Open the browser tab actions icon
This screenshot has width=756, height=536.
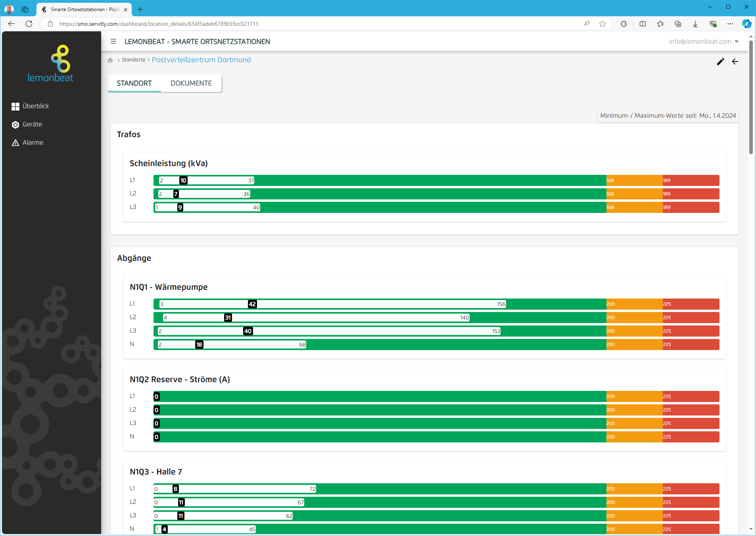tap(25, 9)
